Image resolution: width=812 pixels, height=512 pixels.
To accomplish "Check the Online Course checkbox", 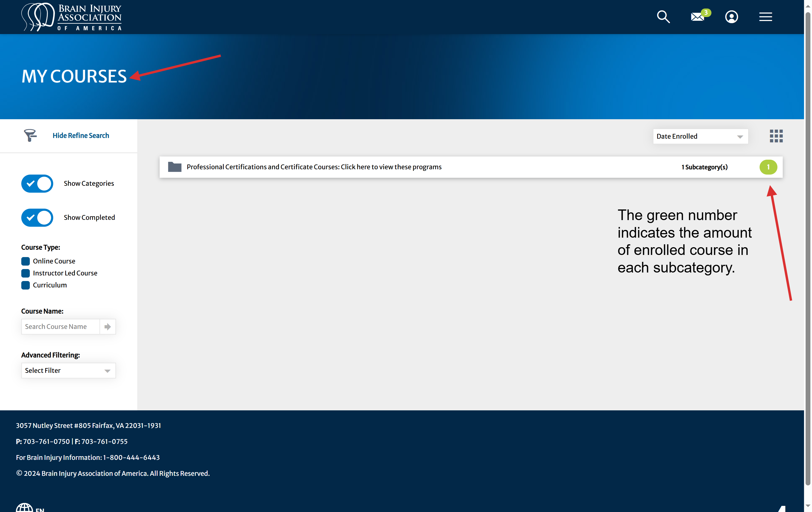I will pos(25,261).
